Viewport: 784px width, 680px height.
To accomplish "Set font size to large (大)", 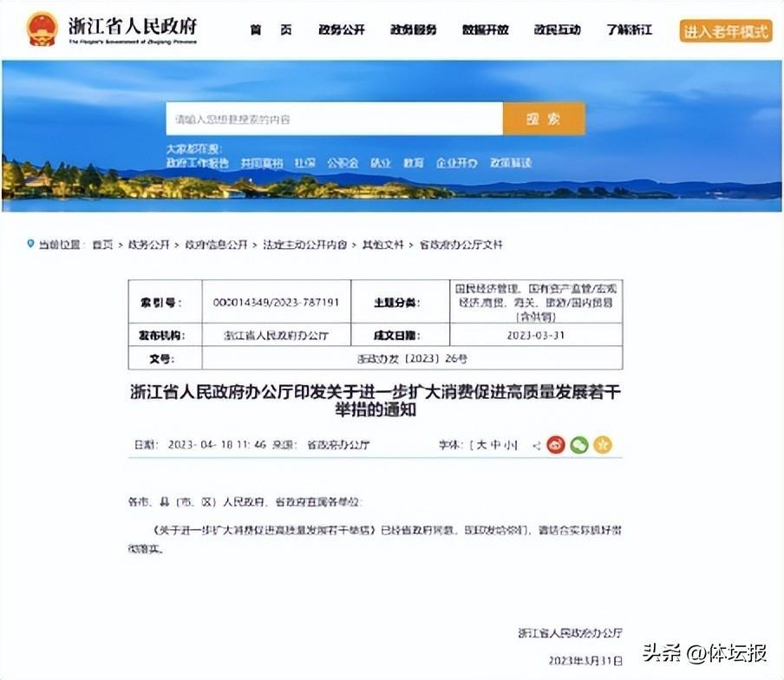I will click(480, 445).
